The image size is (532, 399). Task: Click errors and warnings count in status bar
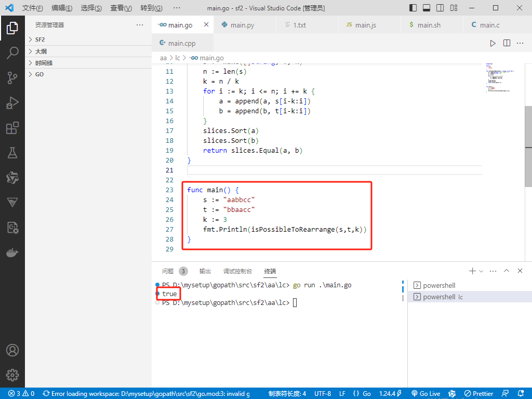click(21, 394)
